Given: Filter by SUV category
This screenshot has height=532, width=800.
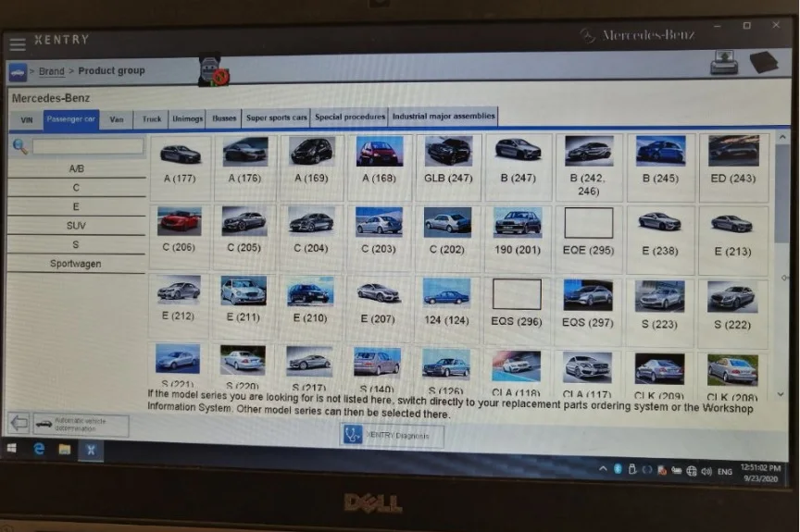Looking at the screenshot, I should tap(77, 225).
